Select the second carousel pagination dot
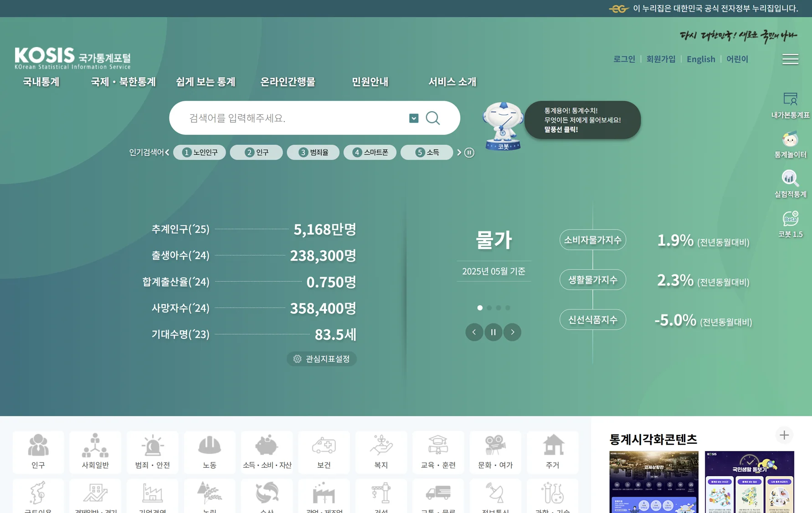This screenshot has width=812, height=513. (x=489, y=308)
